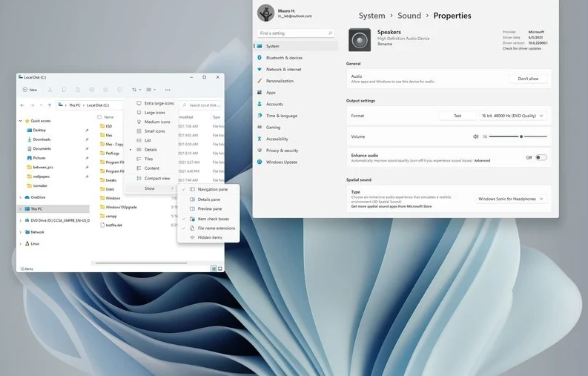Click the Advanced link under Enhance audio

(x=482, y=161)
